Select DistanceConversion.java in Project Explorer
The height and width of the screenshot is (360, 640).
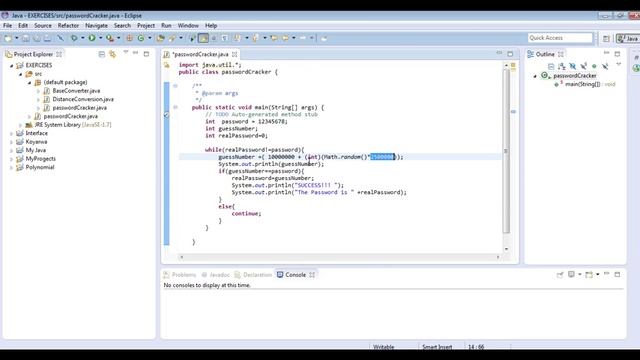click(83, 99)
